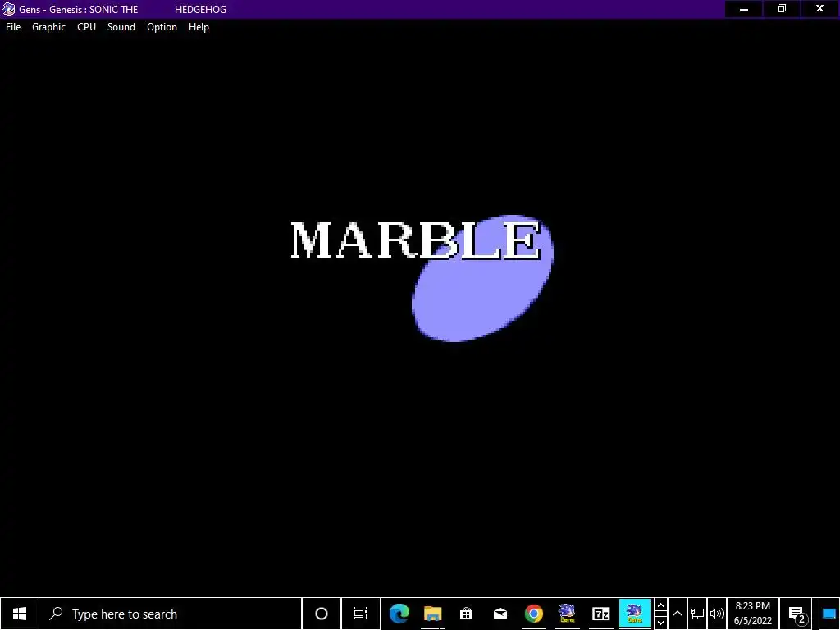Click the Gens Sonic icon in title bar
This screenshot has height=630, width=840.
pos(8,9)
